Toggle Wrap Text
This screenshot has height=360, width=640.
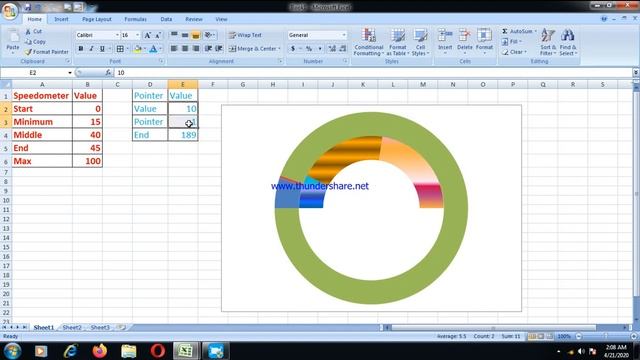click(245, 36)
